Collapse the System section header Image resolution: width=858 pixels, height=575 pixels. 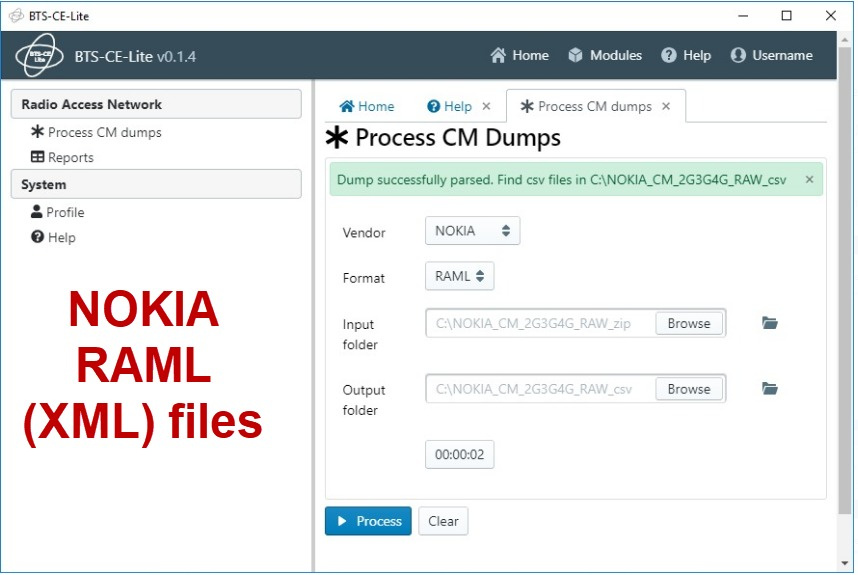[x=156, y=184]
